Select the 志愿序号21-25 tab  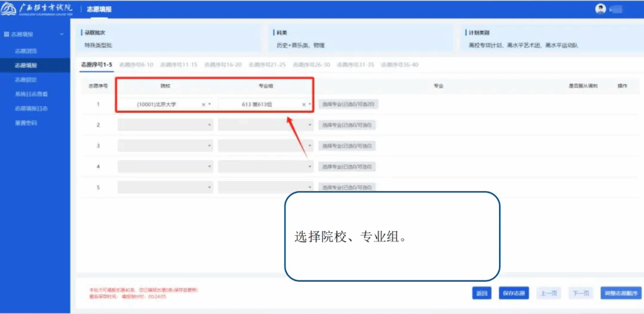pyautogui.click(x=267, y=64)
